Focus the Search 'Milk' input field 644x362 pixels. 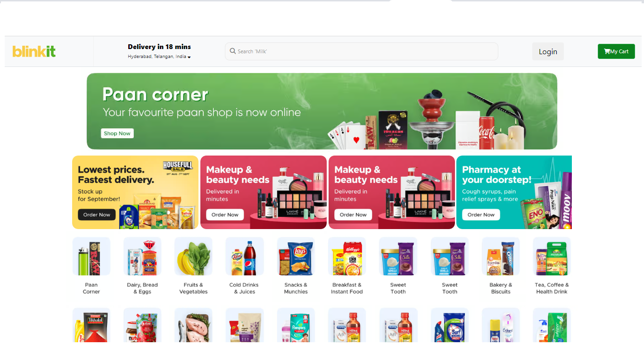362,51
